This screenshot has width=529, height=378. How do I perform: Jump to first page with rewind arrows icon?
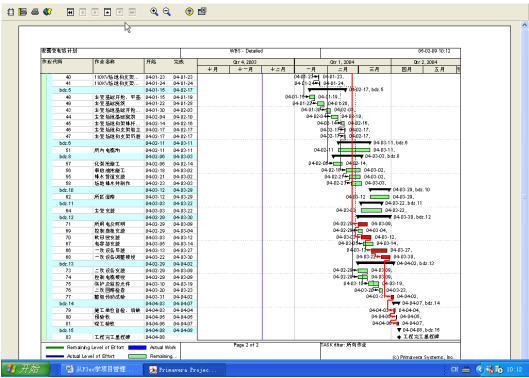(x=70, y=12)
